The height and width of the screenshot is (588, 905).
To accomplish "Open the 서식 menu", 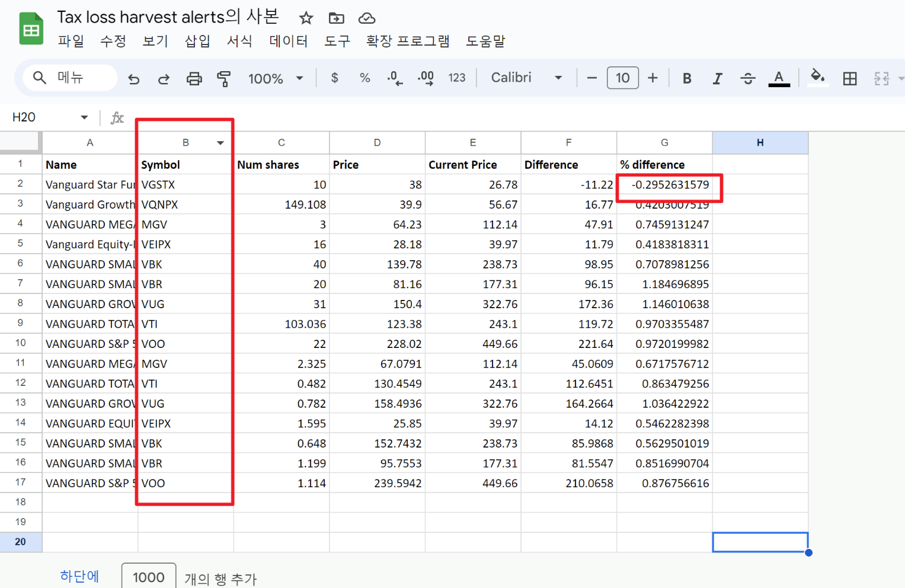I will pos(239,41).
